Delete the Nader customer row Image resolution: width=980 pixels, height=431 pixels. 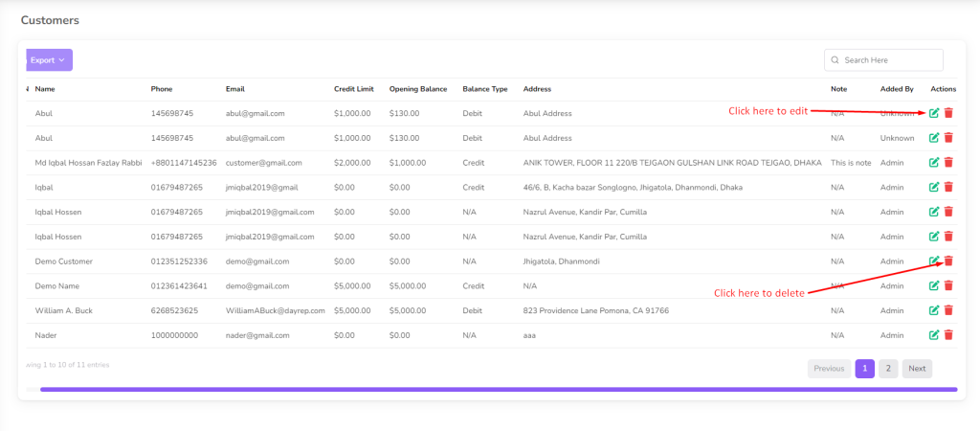948,334
